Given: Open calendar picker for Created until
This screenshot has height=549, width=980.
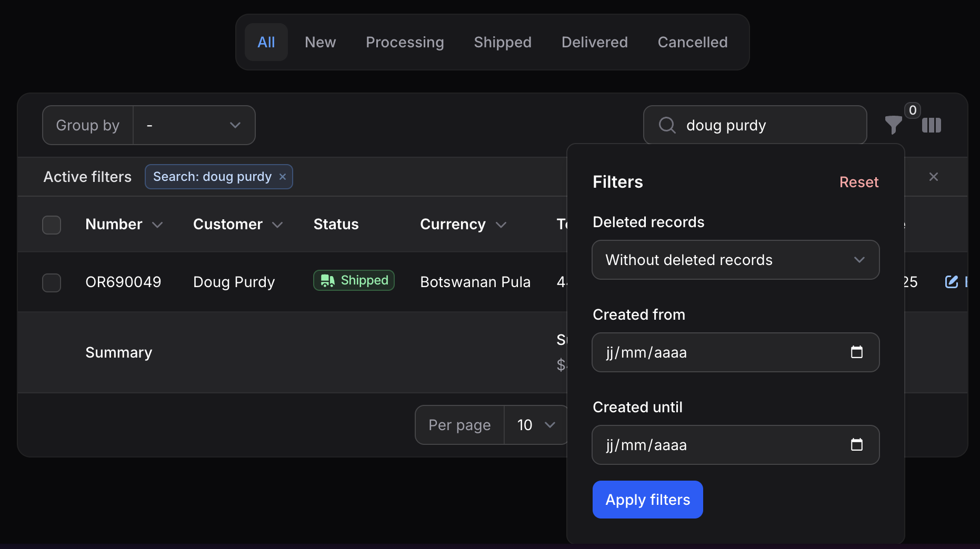Looking at the screenshot, I should [857, 445].
